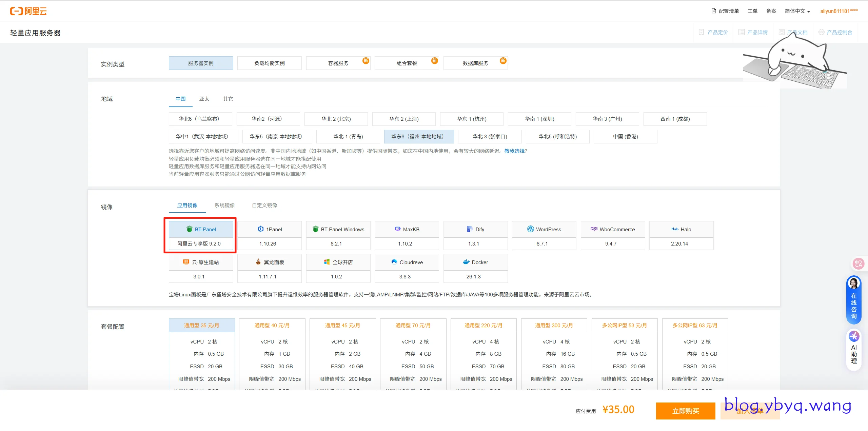Viewport: 868px width, 431px height.
Task: Switch to the 系统镜像 tab
Action: (x=224, y=205)
